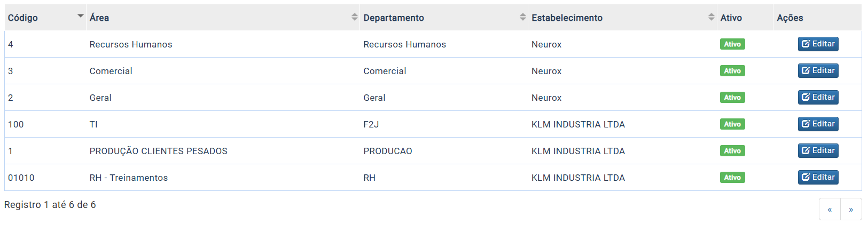
Task: Sort table by Código column arrow
Action: click(x=81, y=16)
